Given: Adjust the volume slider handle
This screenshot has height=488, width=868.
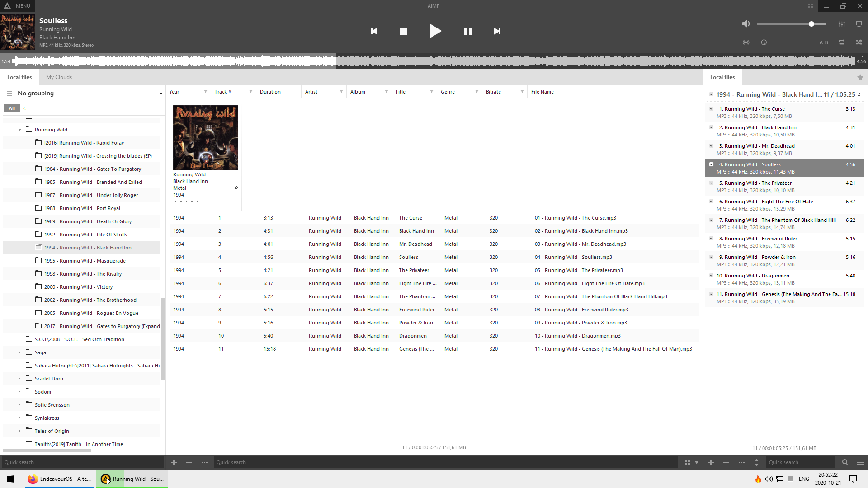Looking at the screenshot, I should coord(811,24).
